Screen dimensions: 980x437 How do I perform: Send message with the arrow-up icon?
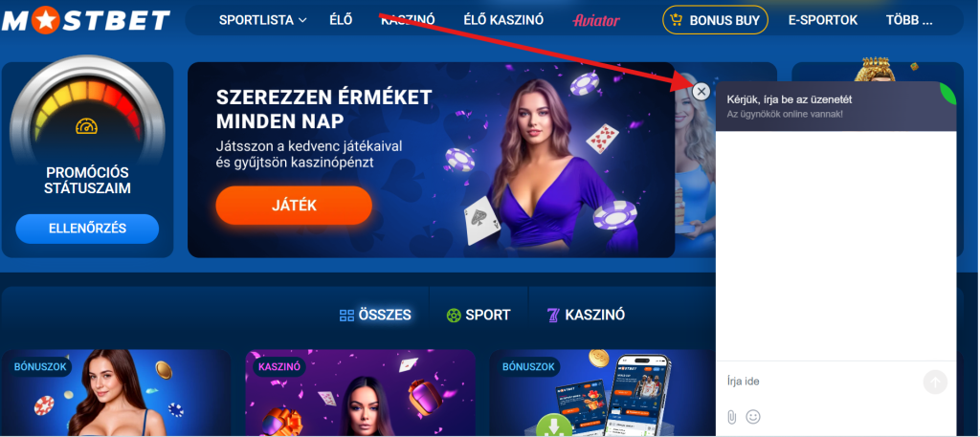click(x=935, y=382)
